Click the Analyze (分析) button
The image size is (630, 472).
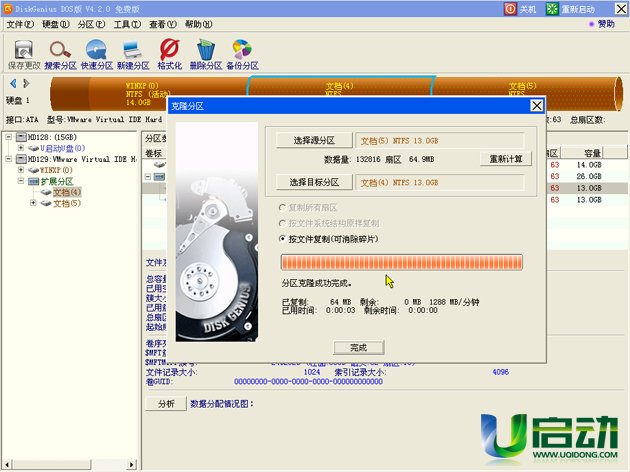(x=166, y=404)
